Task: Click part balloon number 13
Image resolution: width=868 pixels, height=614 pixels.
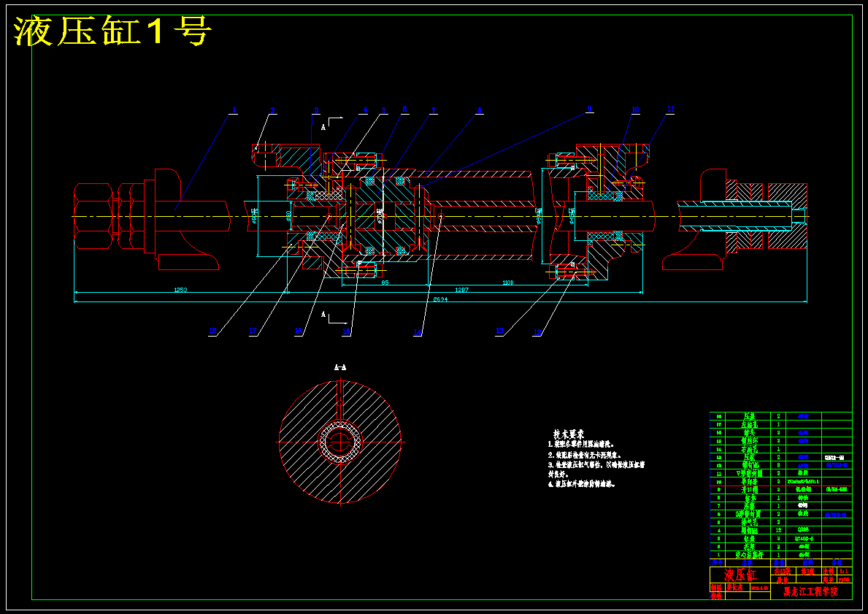Action: (499, 331)
